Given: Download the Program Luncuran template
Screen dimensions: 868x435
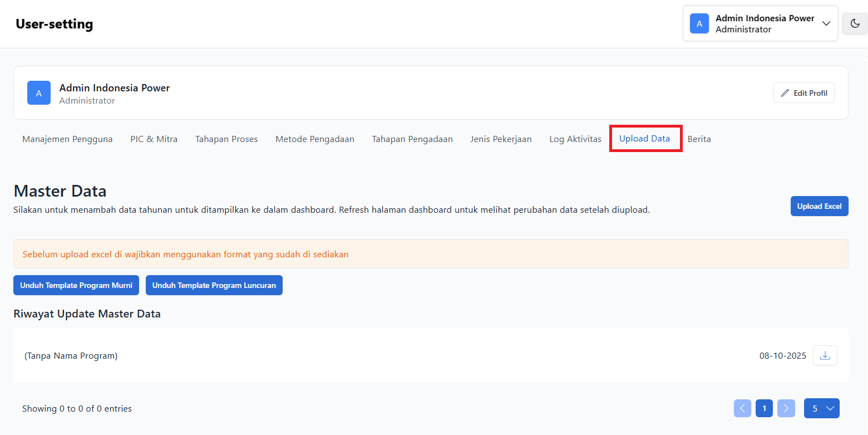Looking at the screenshot, I should (x=214, y=285).
